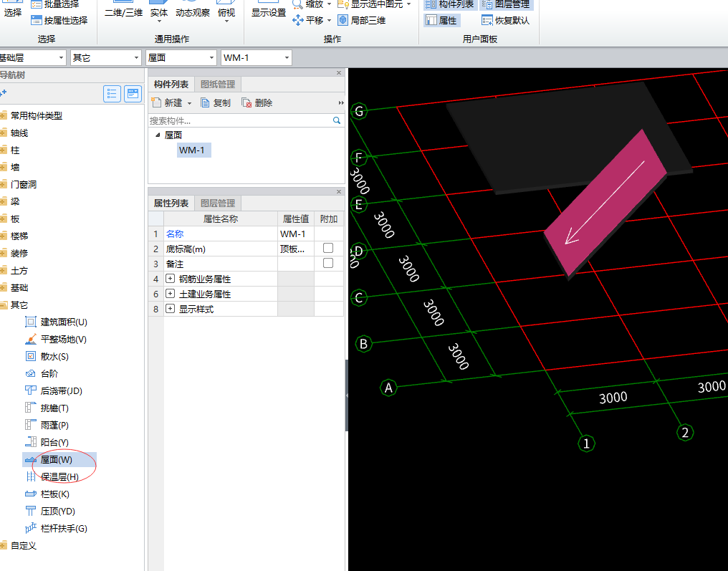This screenshot has height=571, width=728.
Task: Expand toolbar overflow arrows beside 删除
Action: pos(341,103)
